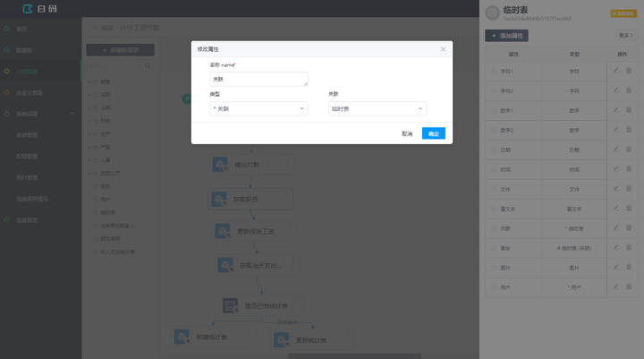Expand the 生产 folder
644x359 pixels.
pos(89,134)
